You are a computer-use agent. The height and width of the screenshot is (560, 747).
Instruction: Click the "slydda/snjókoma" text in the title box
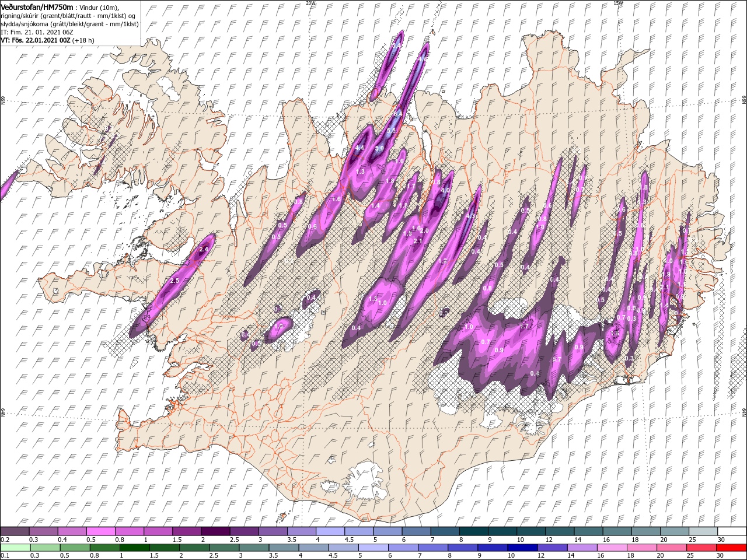[x=24, y=24]
